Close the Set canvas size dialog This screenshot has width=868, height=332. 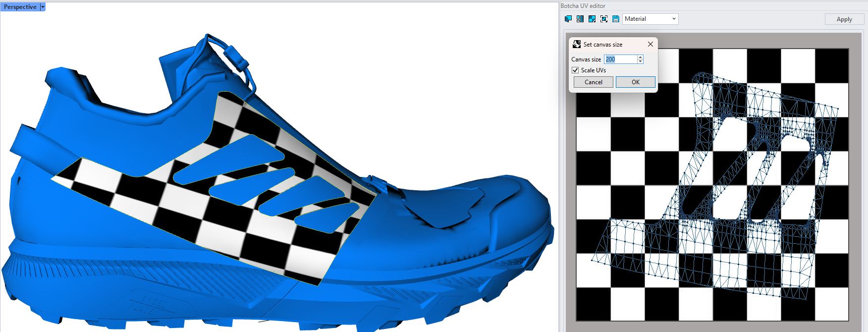tap(651, 44)
